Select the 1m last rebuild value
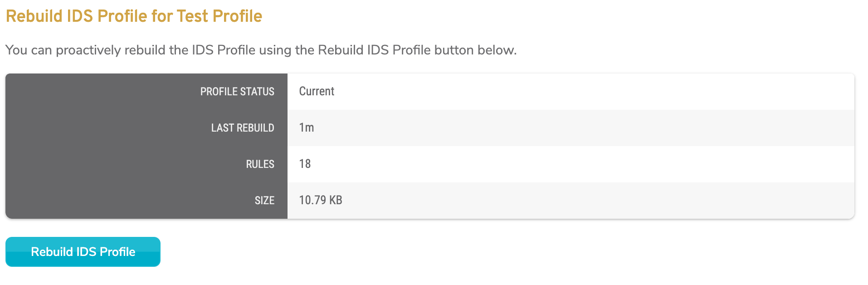Viewport: 868px width, 285px height. point(305,128)
